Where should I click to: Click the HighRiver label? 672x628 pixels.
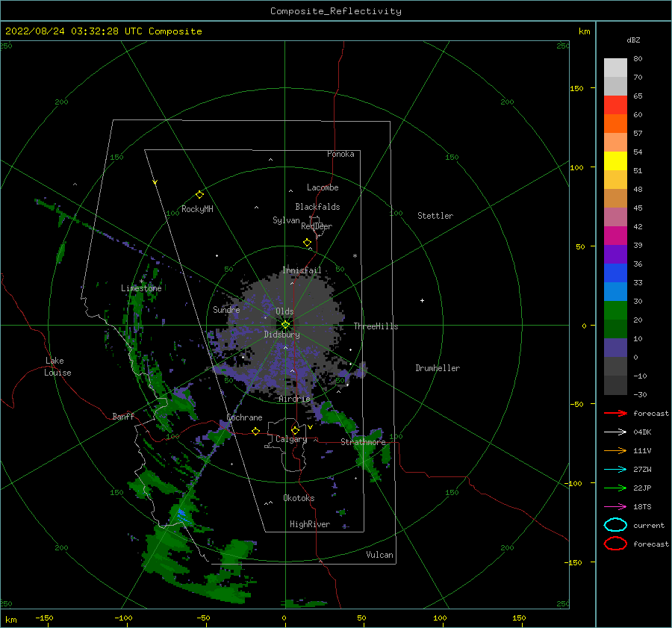(x=310, y=524)
